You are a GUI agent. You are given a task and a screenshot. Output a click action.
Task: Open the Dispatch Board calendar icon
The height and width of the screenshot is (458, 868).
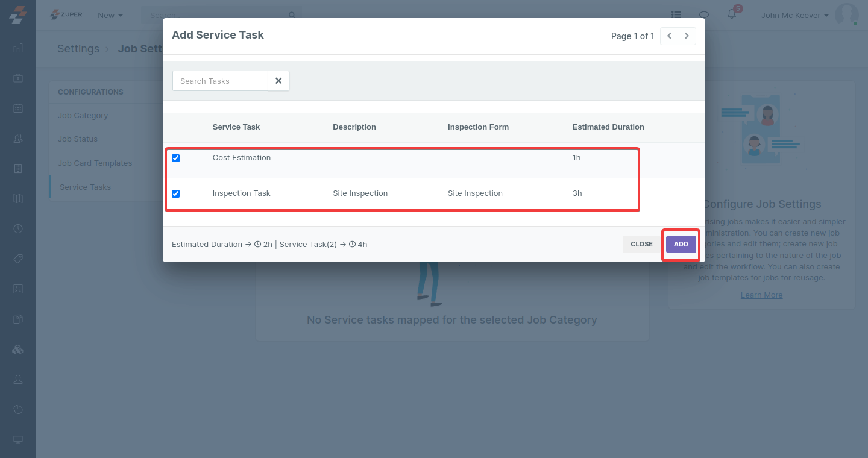tap(18, 108)
